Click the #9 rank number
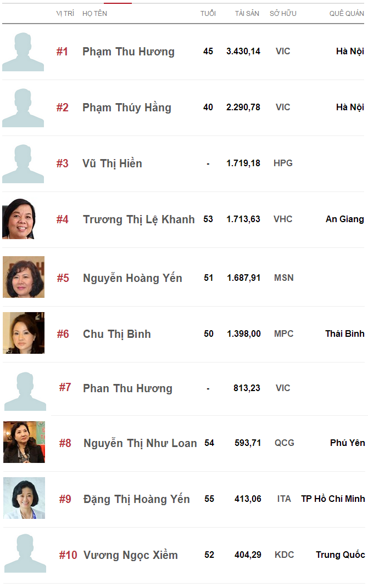Viewport: 368px width, 588px height. pos(65,499)
